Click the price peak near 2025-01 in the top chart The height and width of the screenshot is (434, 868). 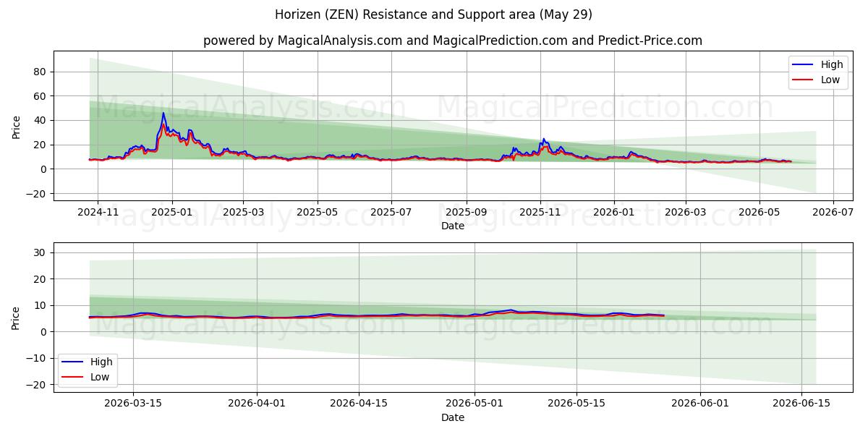163,114
